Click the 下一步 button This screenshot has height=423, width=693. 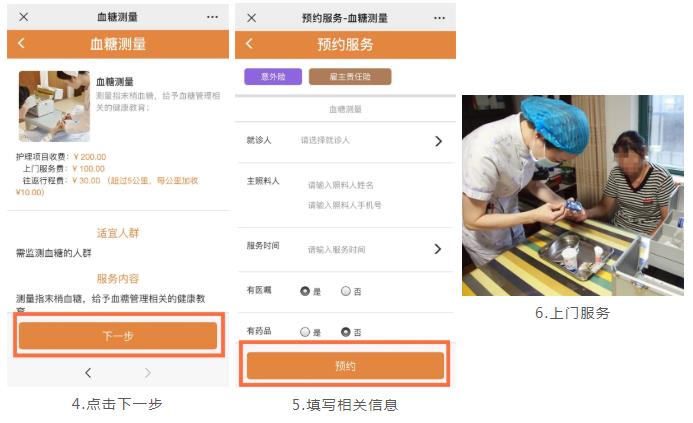coord(118,335)
